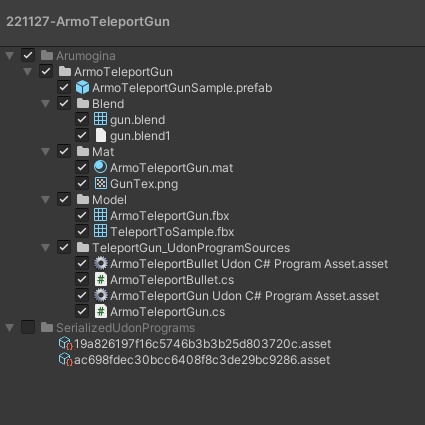This screenshot has height=425, width=425.
Task: Click the ArmoTeleportGun.mat material sphere icon
Action: point(100,167)
